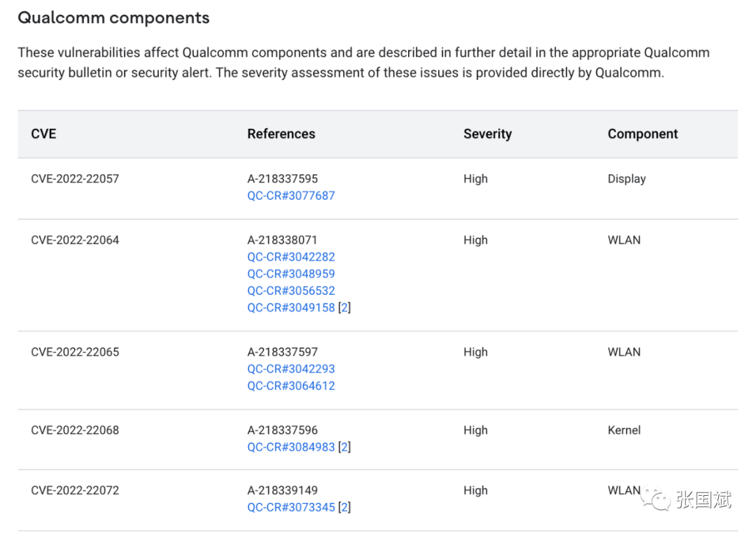This screenshot has height=533, width=756.
Task: Follow the QC-CR#3048959 reference
Action: click(291, 274)
